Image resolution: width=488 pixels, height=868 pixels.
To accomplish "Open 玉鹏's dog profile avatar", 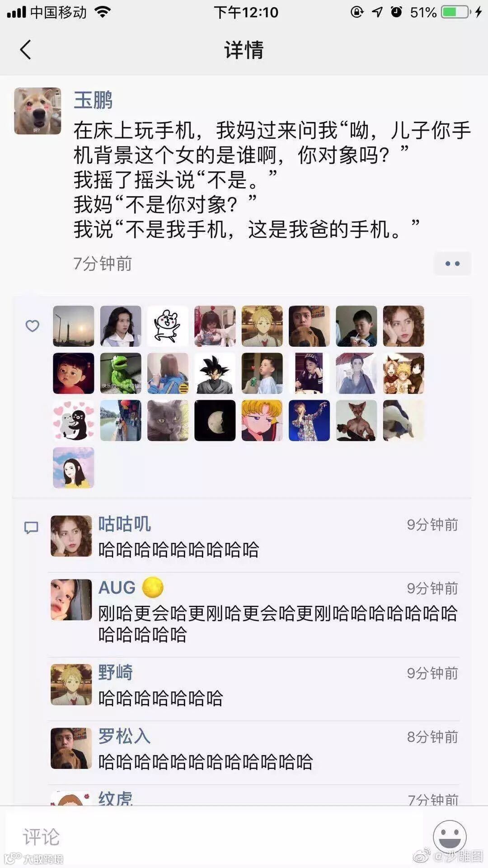I will coord(38,111).
